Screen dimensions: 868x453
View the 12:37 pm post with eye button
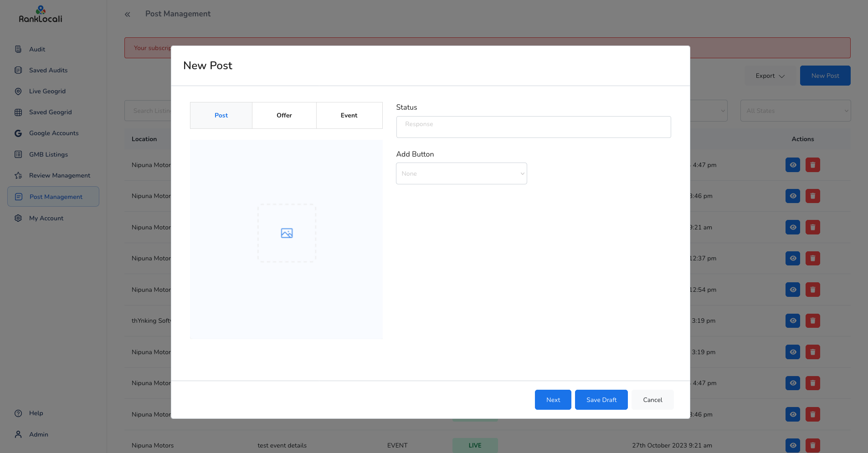click(793, 259)
